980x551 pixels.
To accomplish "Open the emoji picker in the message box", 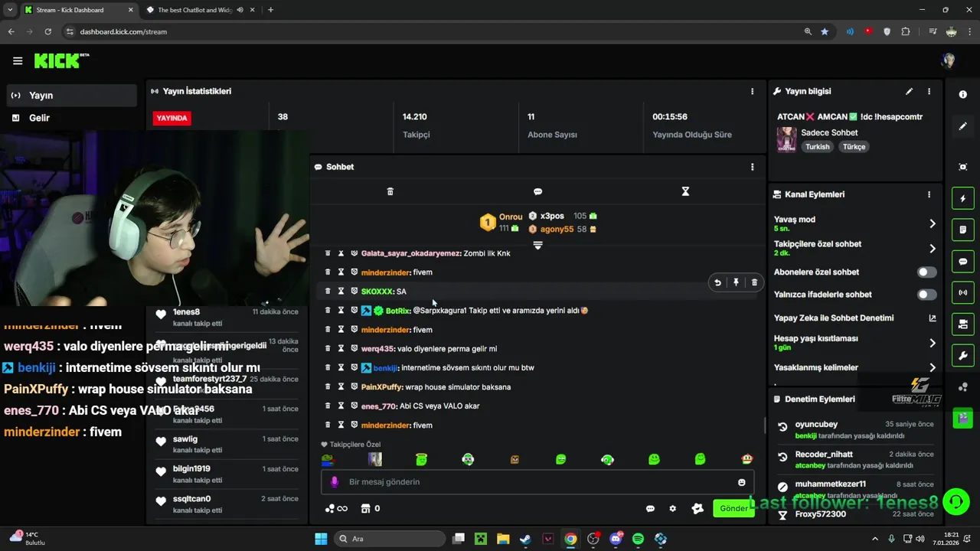I will (741, 482).
